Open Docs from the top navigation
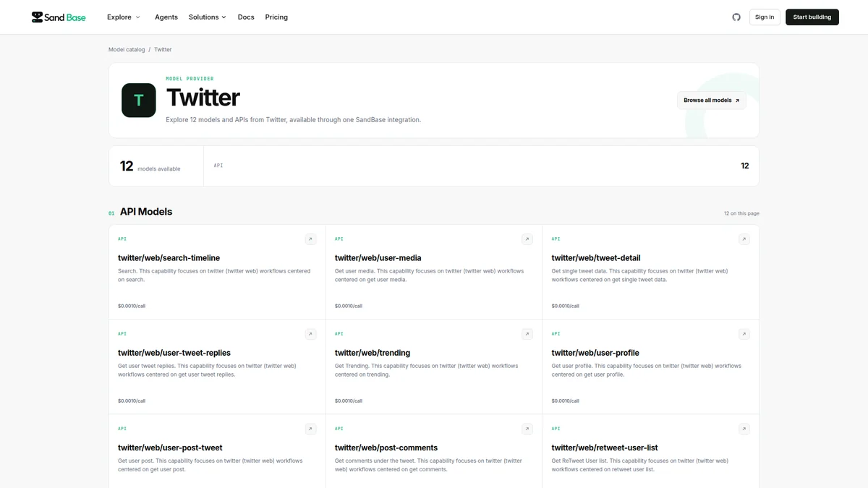The image size is (868, 488). coord(246,17)
